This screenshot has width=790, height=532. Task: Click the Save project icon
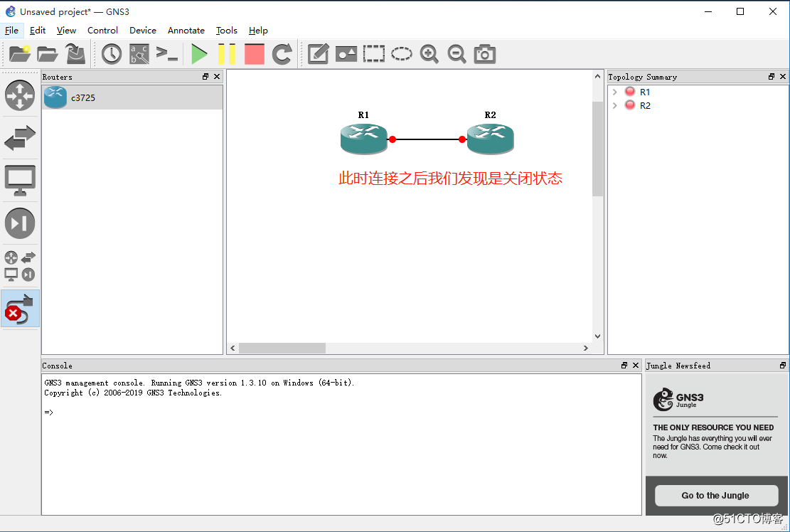tap(75, 54)
